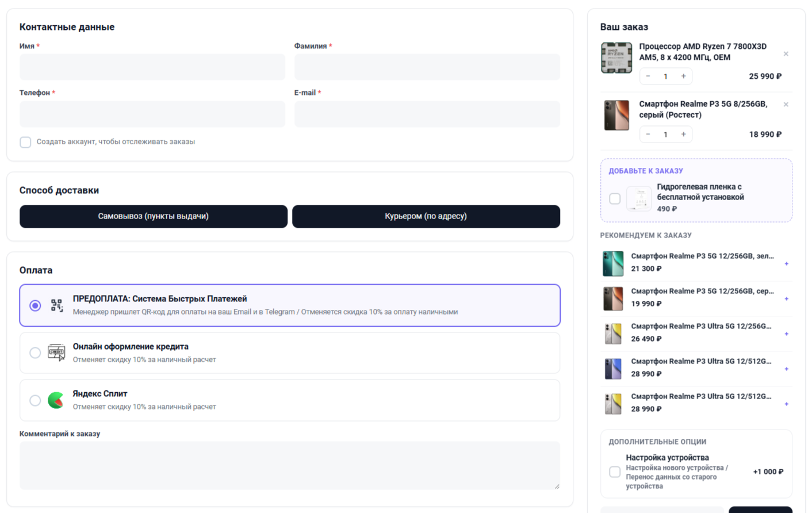
Task: Click the Отменяет скидку note under Яндекс Сплит
Action: click(x=144, y=407)
